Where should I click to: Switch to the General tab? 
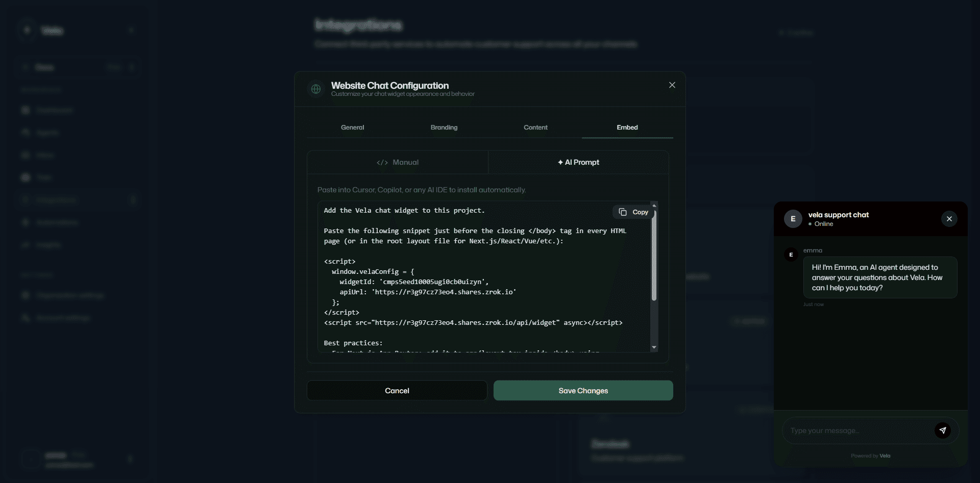coord(352,128)
